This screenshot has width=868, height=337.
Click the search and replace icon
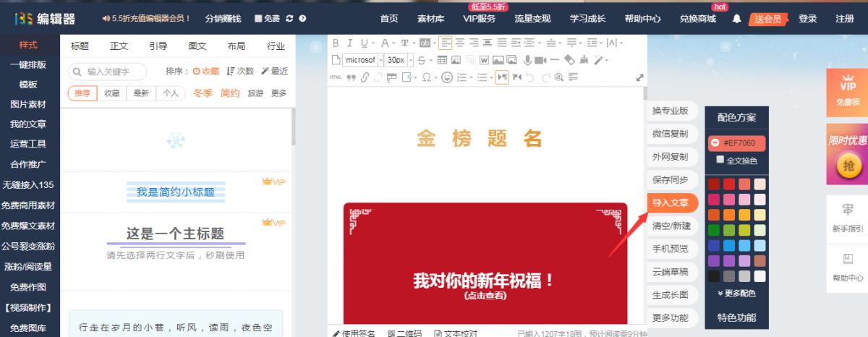558,77
